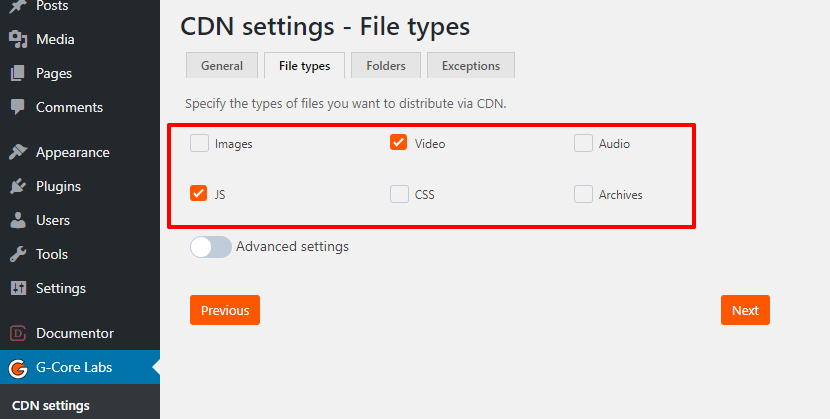Viewport: 830px width, 419px height.
Task: Switch to the General tab
Action: point(221,66)
